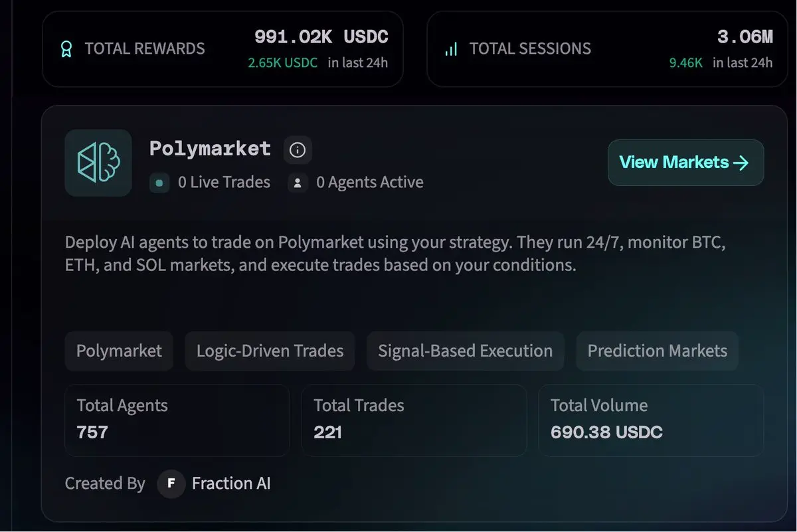Open the Fraction AI creator link
Screen dimensions: 797x532
[230, 484]
